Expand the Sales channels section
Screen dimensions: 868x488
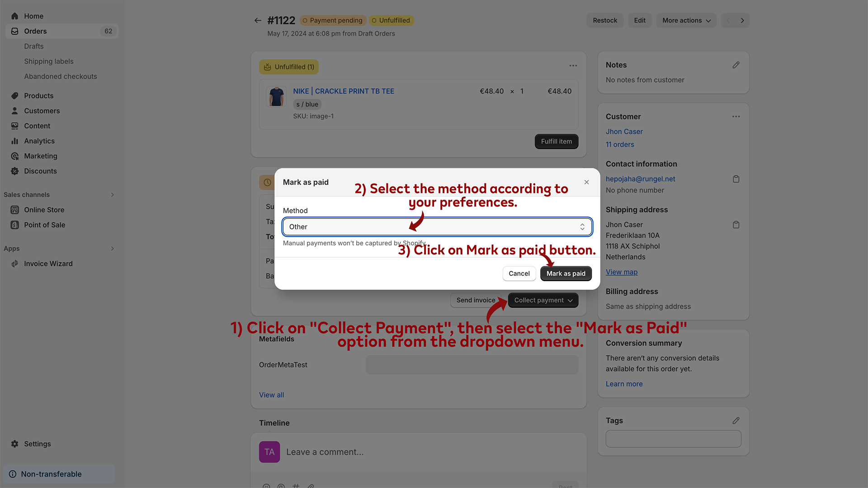point(113,195)
